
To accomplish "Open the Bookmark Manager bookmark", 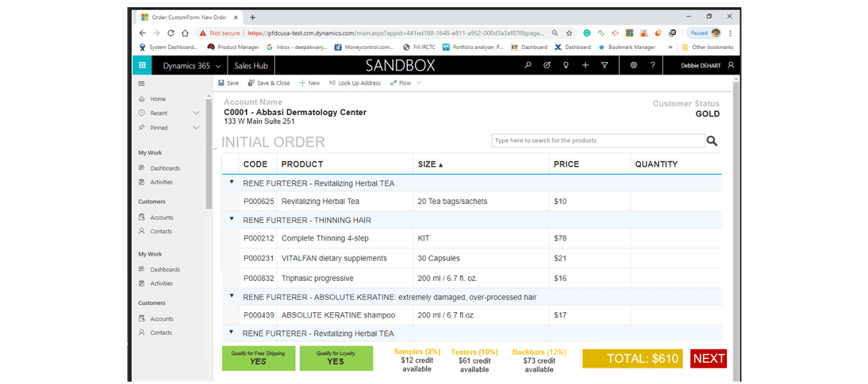I will (x=627, y=47).
